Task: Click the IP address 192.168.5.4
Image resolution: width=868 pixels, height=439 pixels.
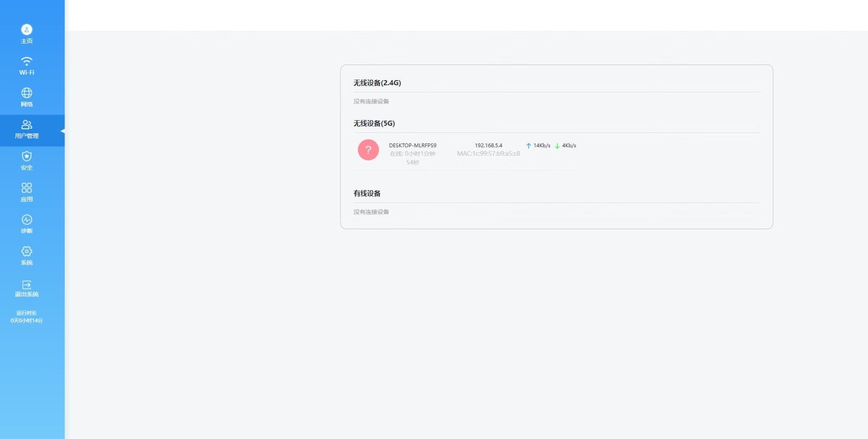Action: (x=488, y=145)
